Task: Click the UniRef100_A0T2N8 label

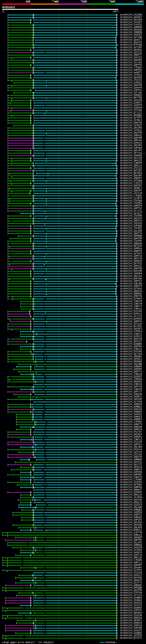Action: (x=131, y=37)
